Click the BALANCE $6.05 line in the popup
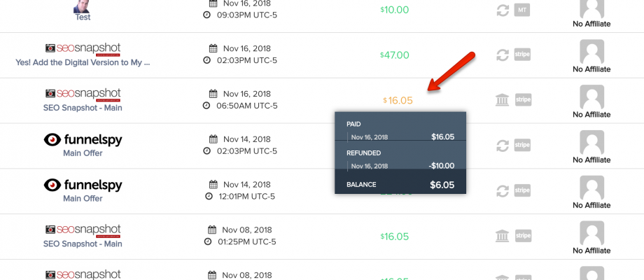 pos(400,185)
